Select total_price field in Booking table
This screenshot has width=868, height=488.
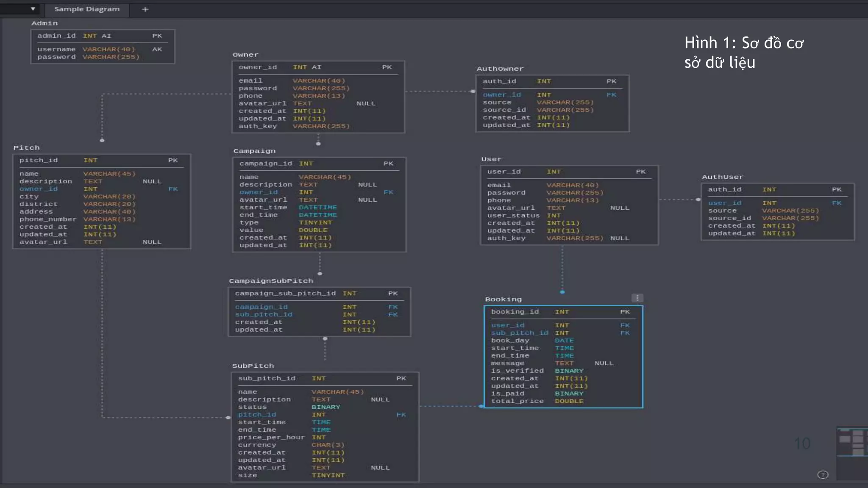[x=517, y=401]
